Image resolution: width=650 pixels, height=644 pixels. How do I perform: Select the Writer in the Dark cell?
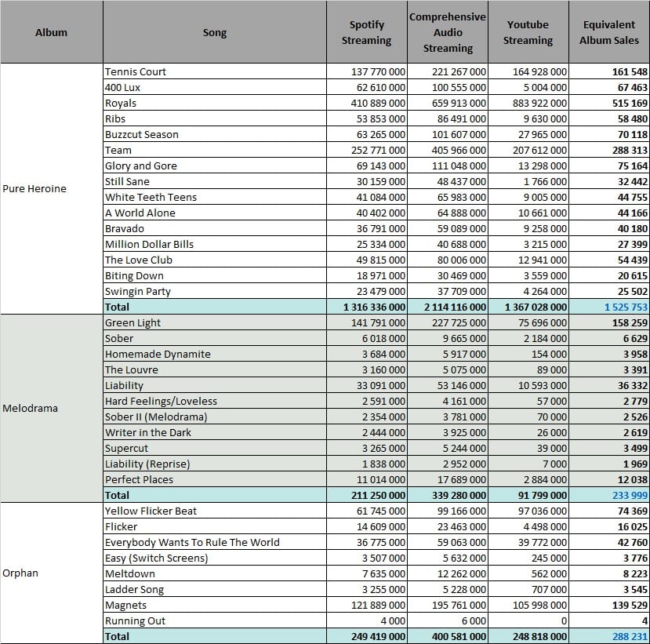(x=215, y=432)
